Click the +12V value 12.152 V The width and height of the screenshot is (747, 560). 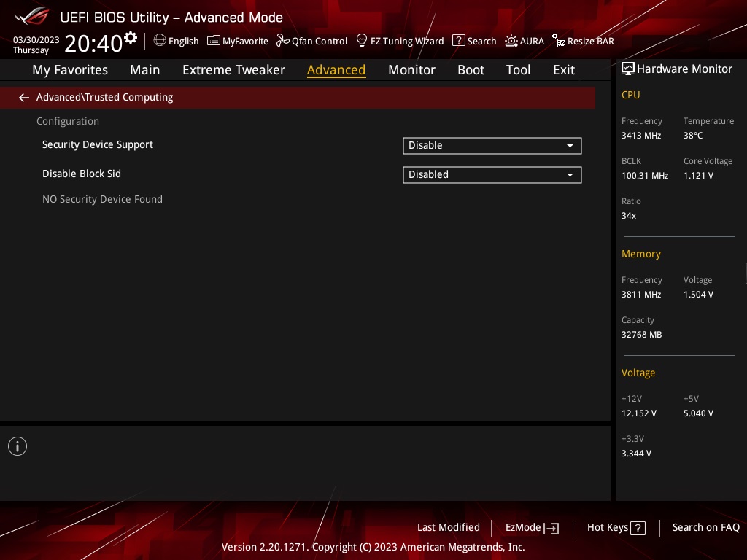(639, 413)
